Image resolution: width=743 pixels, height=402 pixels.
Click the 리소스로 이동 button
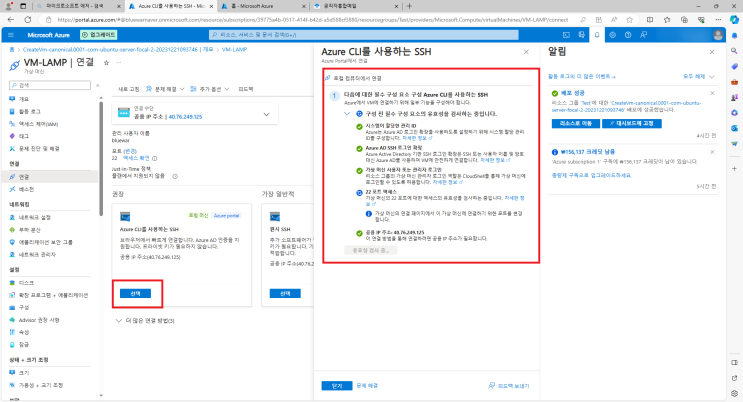[x=576, y=123]
